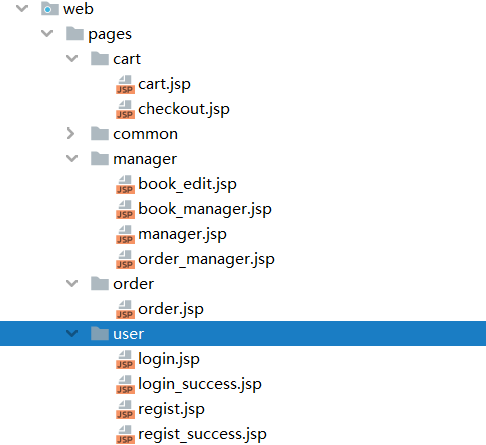This screenshot has width=486, height=445.
Task: Click the JSP icon of order.jsp
Action: click(x=125, y=309)
